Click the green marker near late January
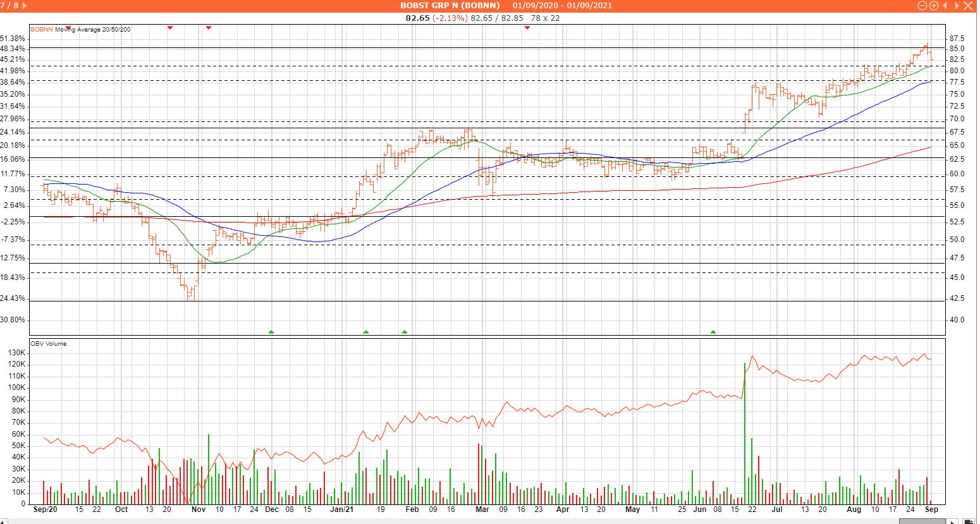Screen dimensions: 980x524 [x=405, y=332]
